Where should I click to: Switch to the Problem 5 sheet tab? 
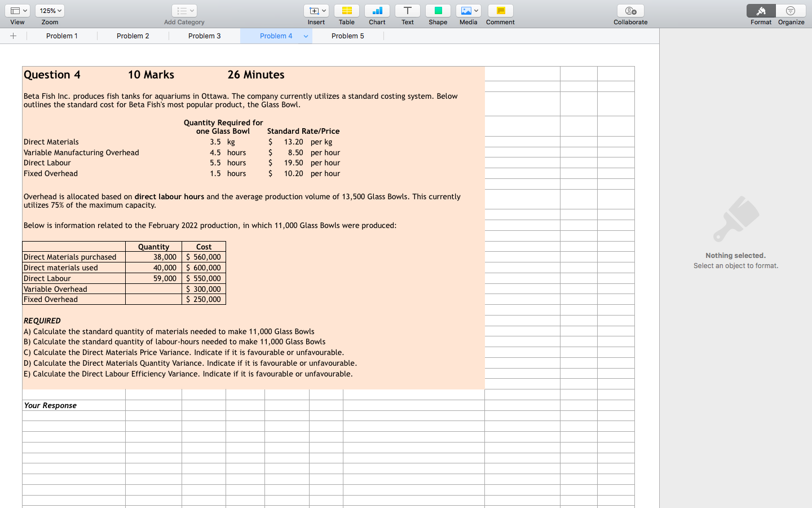[348, 36]
